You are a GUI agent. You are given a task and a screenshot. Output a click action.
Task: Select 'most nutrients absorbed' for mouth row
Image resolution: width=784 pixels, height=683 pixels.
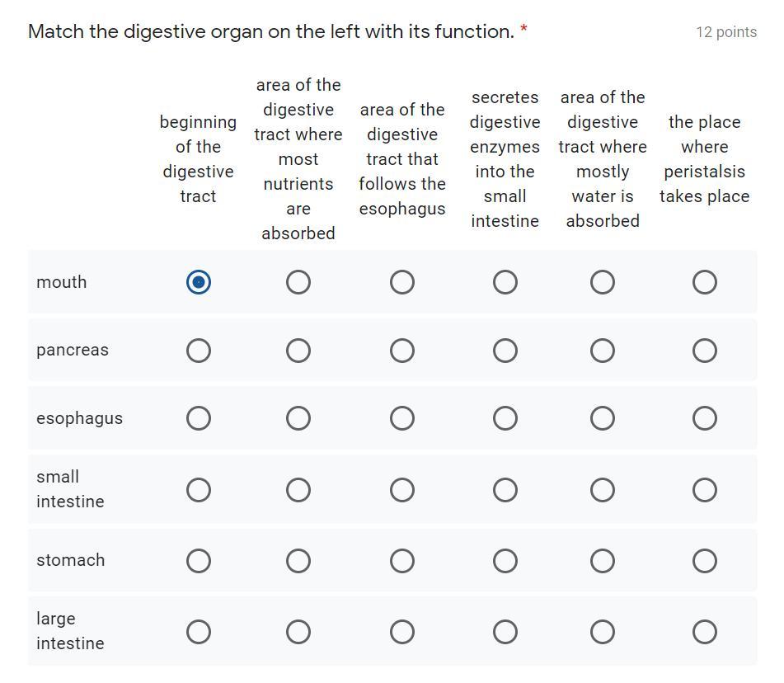tap(298, 282)
